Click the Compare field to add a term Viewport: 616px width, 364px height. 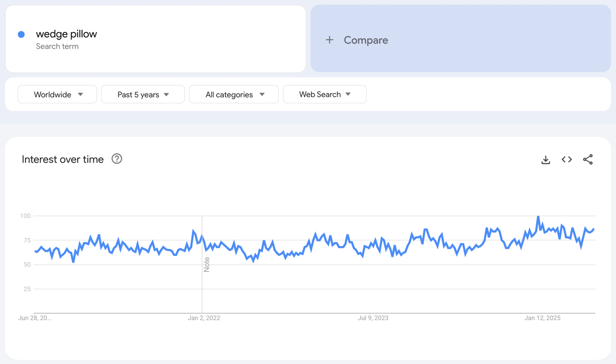[x=366, y=40]
